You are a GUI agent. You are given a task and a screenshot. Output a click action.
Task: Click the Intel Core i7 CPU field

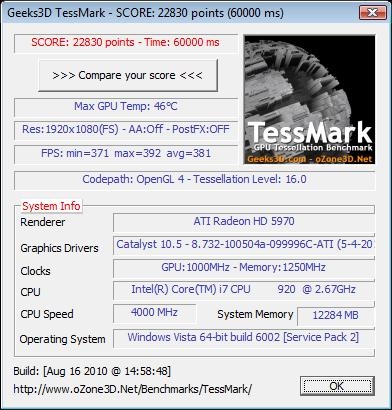(244, 290)
